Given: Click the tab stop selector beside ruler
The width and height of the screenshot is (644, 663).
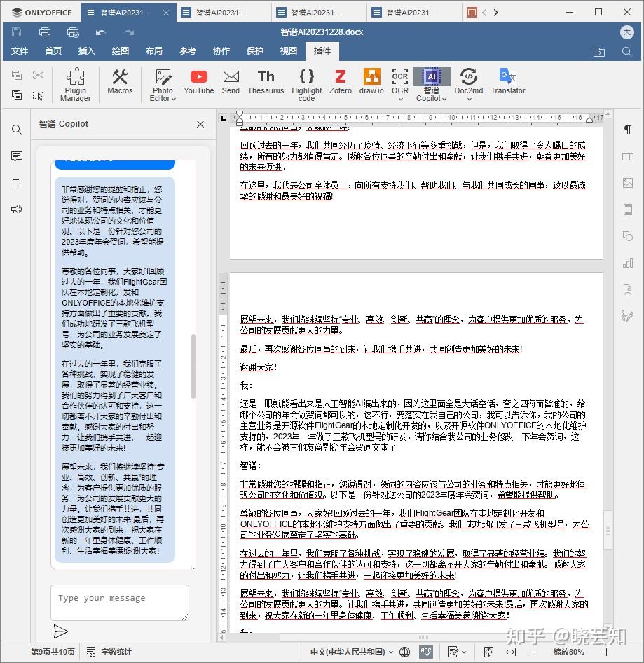Looking at the screenshot, I should point(224,118).
